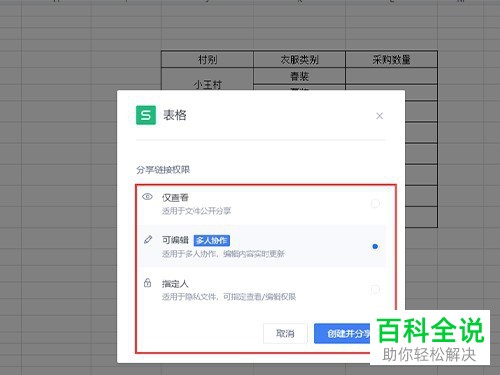Viewport: 500px width, 375px height.
Task: Click the eye icon beside 仅查看
Action: (x=147, y=197)
